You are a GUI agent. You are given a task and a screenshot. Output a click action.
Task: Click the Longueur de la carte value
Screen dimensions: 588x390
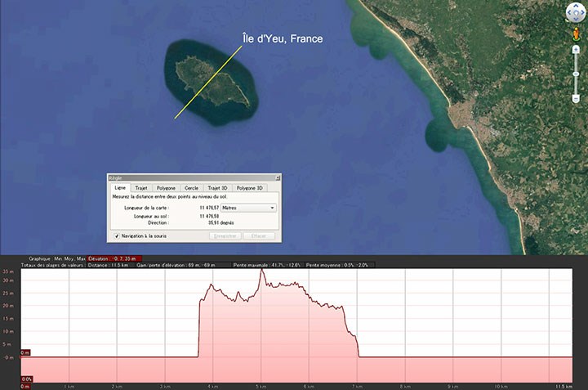209,208
